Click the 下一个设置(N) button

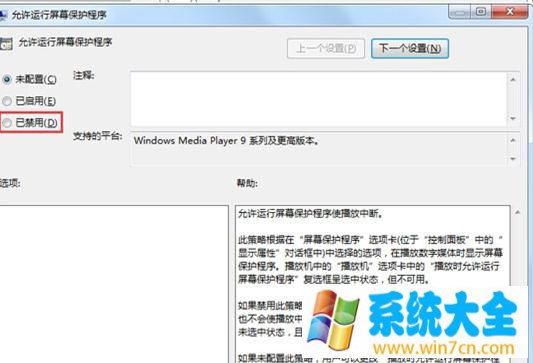410,48
